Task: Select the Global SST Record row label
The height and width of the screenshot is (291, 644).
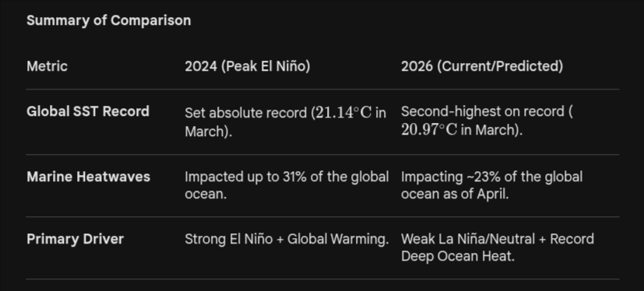Action: [x=88, y=111]
